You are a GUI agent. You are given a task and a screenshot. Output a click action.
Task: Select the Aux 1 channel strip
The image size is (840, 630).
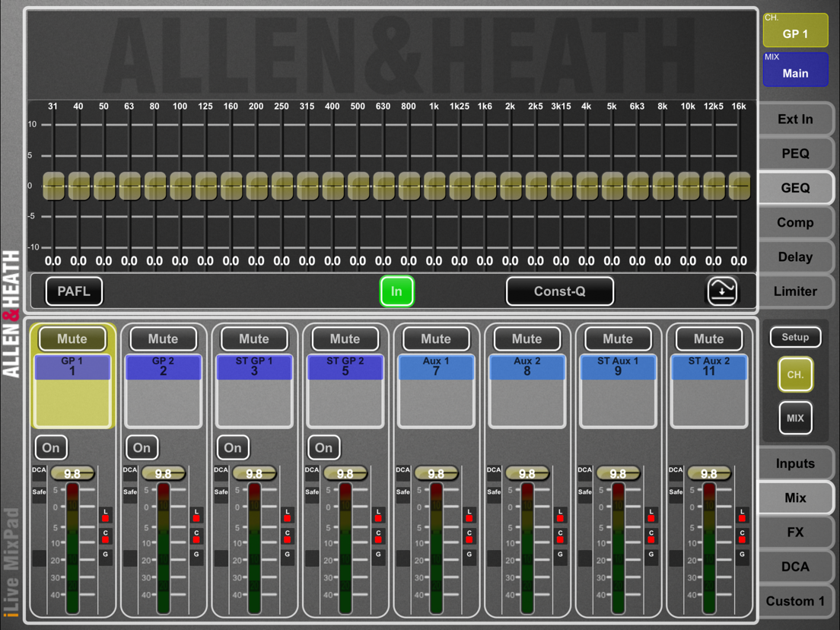coord(436,390)
